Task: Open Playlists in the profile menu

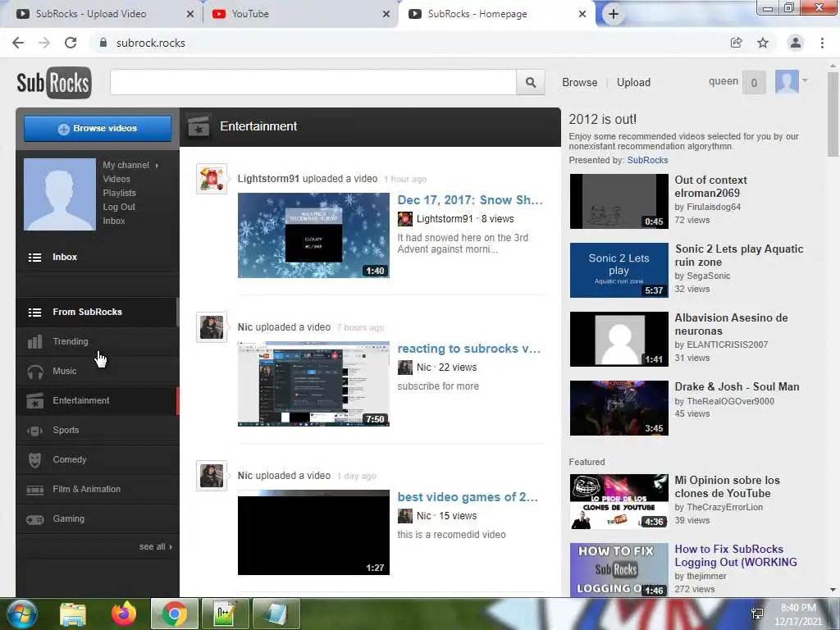Action: (x=120, y=193)
